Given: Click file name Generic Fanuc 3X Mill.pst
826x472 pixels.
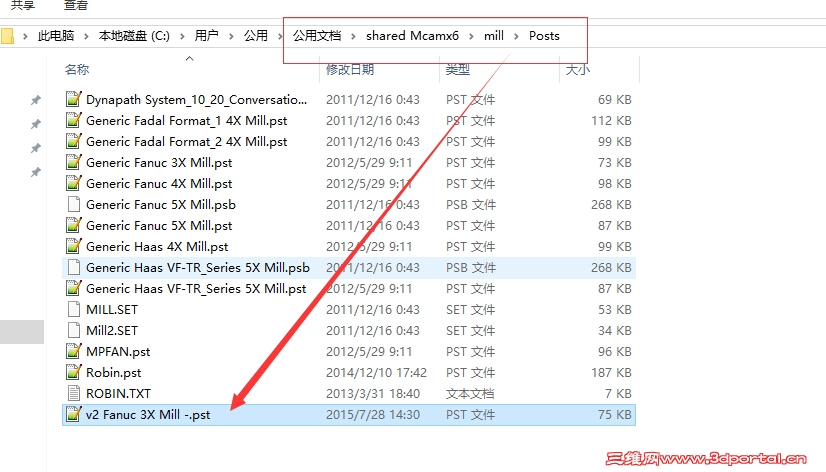Looking at the screenshot, I should [x=159, y=163].
